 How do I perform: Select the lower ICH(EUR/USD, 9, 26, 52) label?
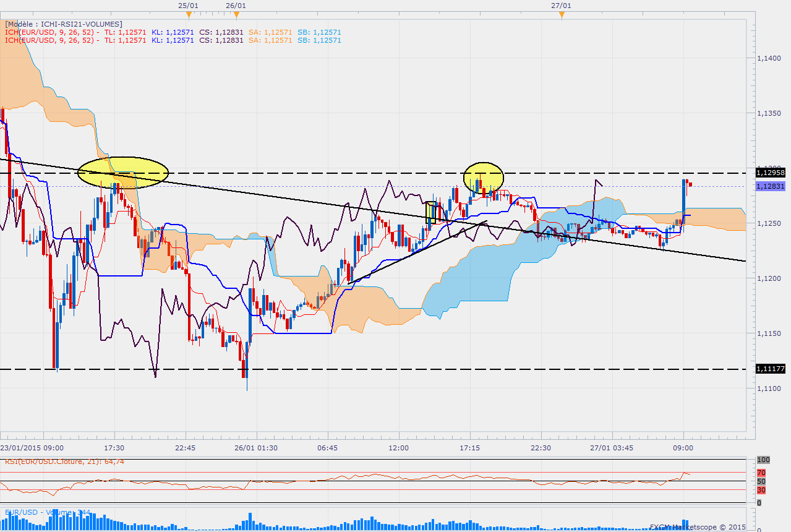49,40
